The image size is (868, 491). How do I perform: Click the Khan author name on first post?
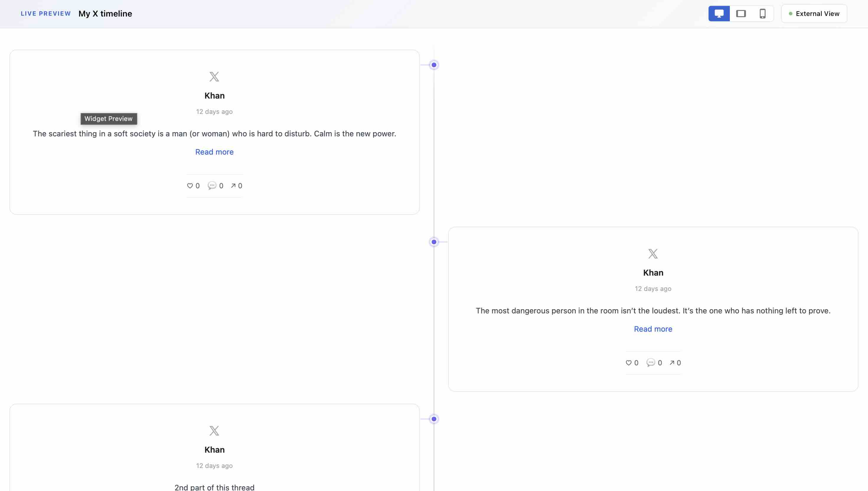pyautogui.click(x=214, y=96)
